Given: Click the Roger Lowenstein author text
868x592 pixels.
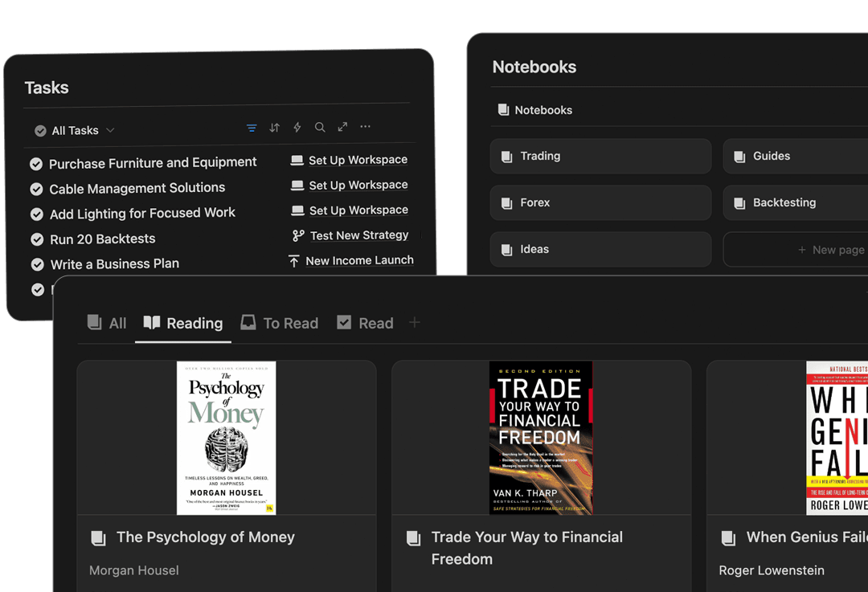Looking at the screenshot, I should 772,570.
